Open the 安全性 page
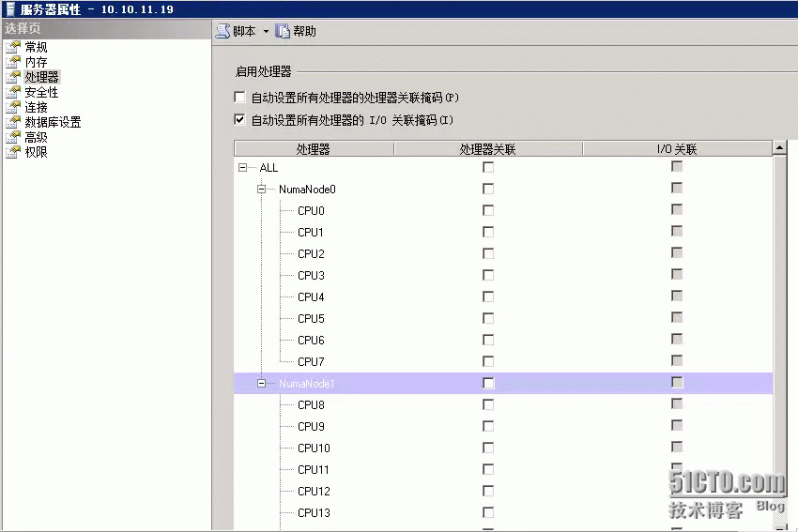This screenshot has width=798, height=532. pyautogui.click(x=41, y=92)
